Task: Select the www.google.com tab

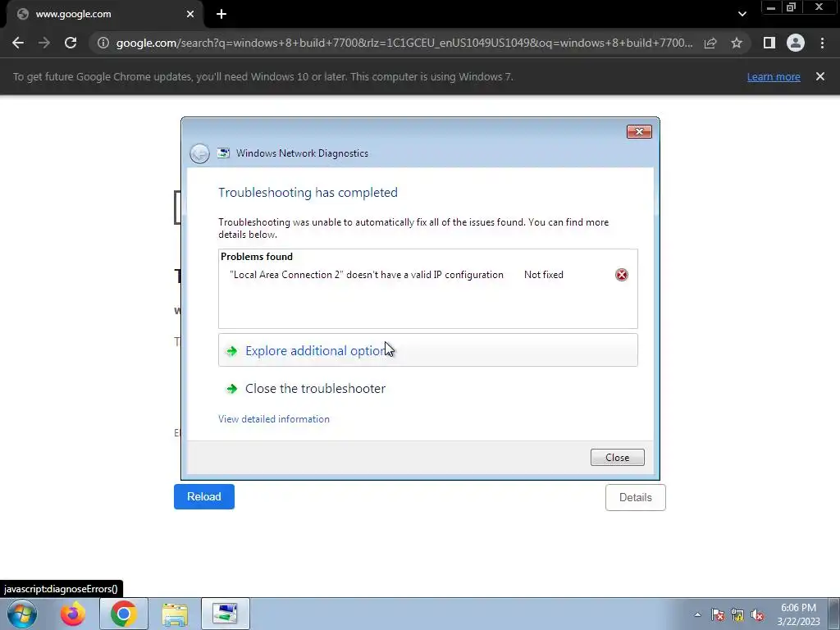Action: pyautogui.click(x=105, y=15)
